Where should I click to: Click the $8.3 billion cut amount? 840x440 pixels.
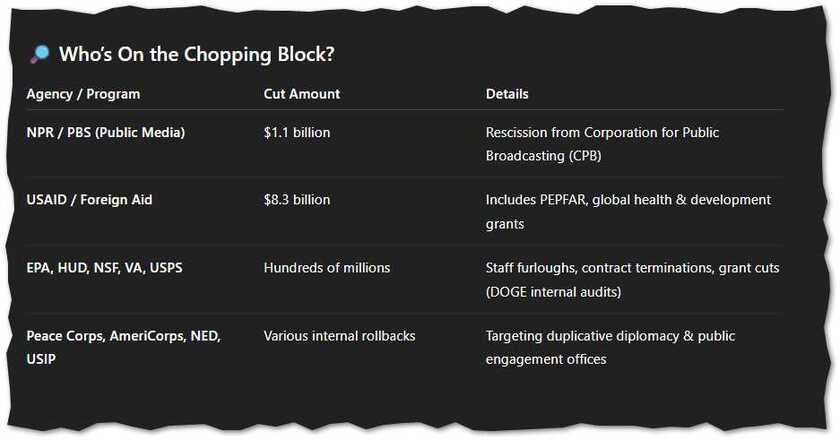(x=297, y=200)
